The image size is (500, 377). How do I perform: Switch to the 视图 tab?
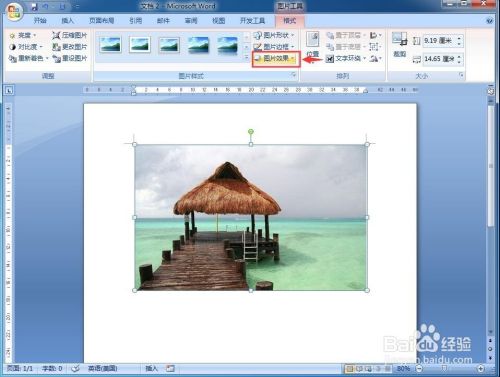[219, 21]
